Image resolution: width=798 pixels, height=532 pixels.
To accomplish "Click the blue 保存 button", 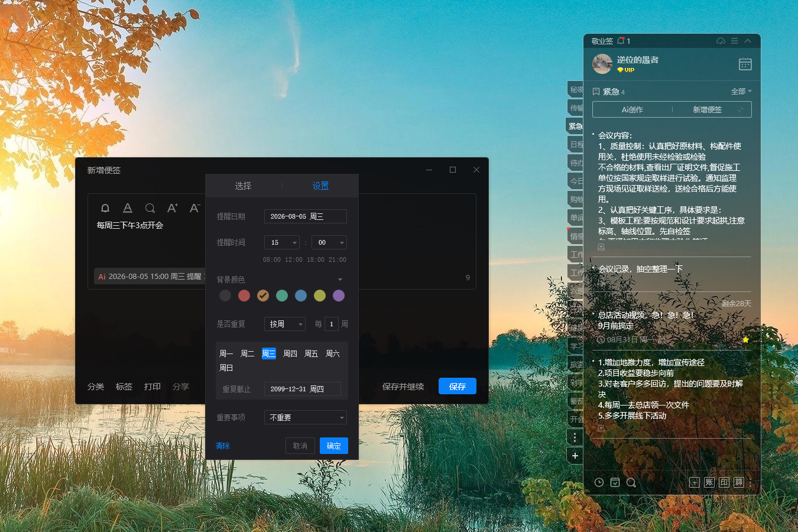I will (458, 386).
